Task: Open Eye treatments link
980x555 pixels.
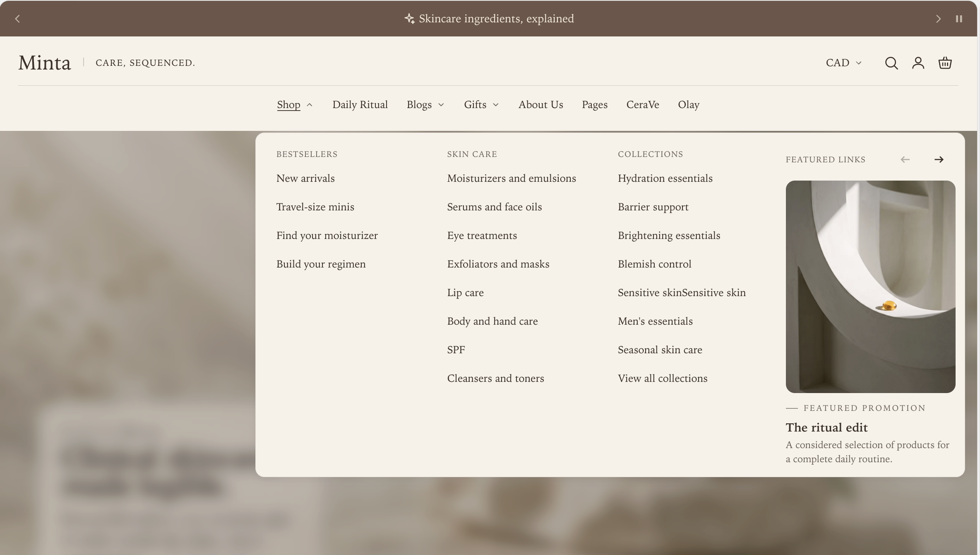Action: click(x=482, y=236)
